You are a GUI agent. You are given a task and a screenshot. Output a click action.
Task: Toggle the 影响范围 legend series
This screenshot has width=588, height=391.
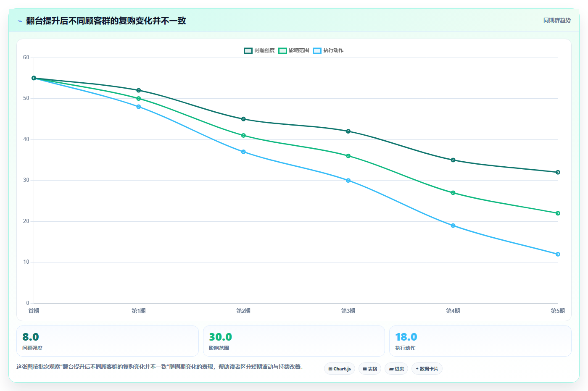(x=294, y=50)
